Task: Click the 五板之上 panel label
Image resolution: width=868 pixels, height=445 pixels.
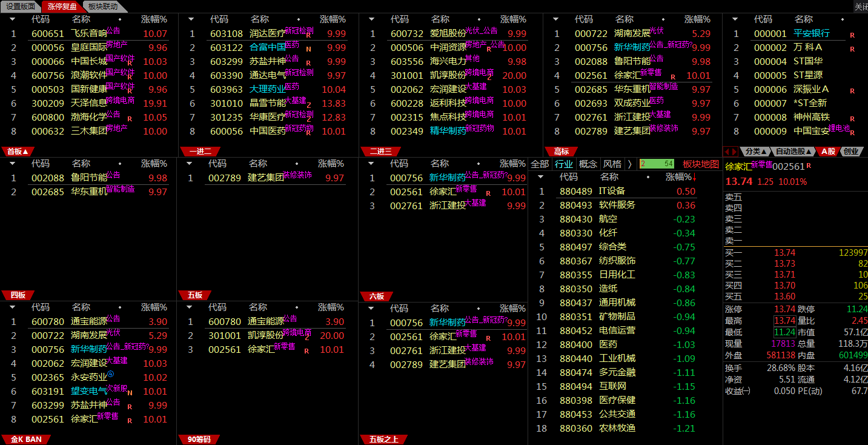Action: click(x=384, y=439)
